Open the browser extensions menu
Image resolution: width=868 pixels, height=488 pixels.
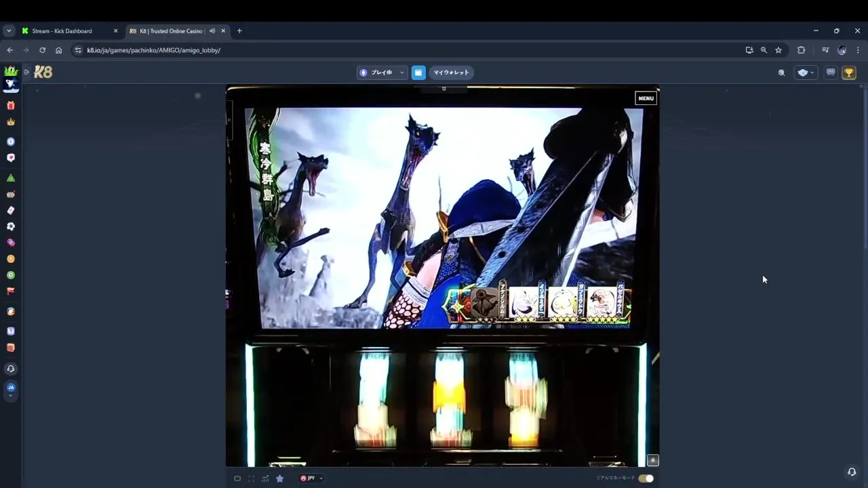pyautogui.click(x=801, y=50)
